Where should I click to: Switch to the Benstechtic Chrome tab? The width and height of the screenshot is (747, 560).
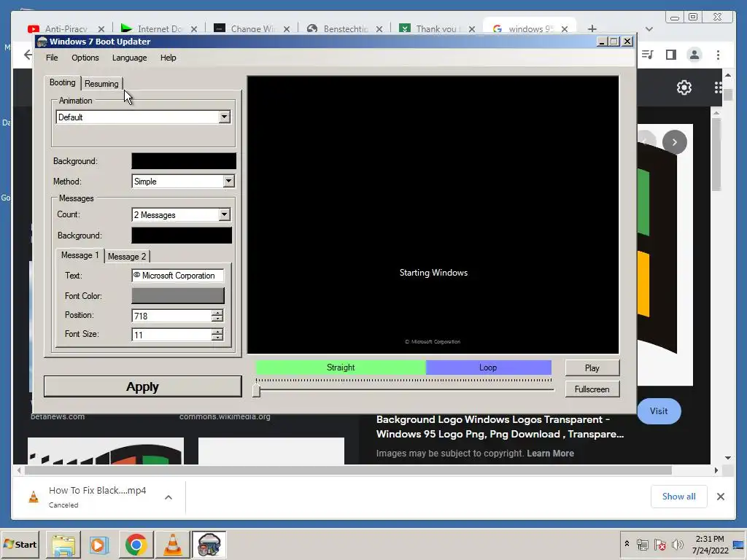pos(345,29)
